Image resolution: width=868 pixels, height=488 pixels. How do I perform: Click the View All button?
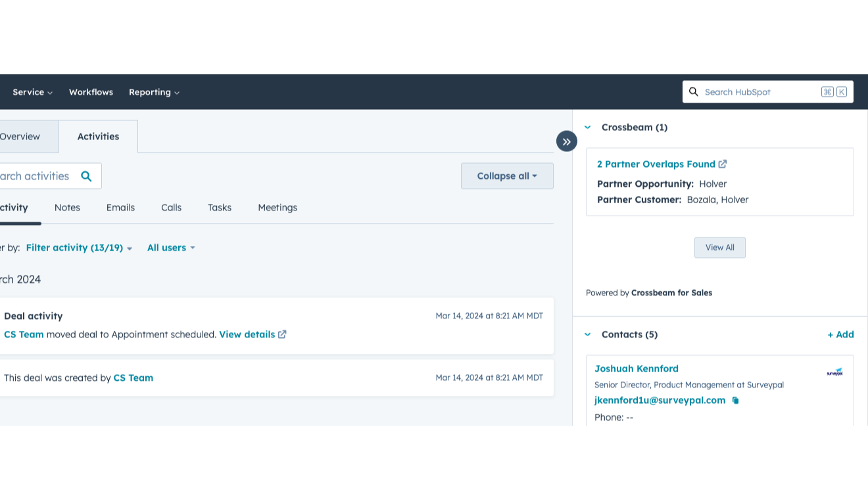coord(719,248)
